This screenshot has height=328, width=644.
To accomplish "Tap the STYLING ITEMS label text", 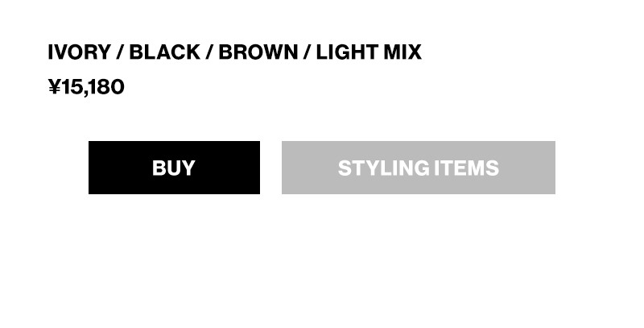I will click(418, 168).
